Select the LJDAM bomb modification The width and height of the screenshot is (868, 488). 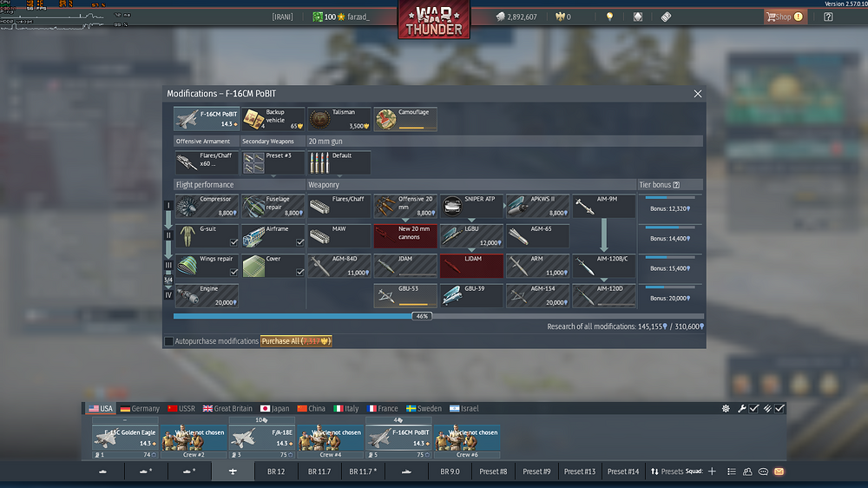471,266
